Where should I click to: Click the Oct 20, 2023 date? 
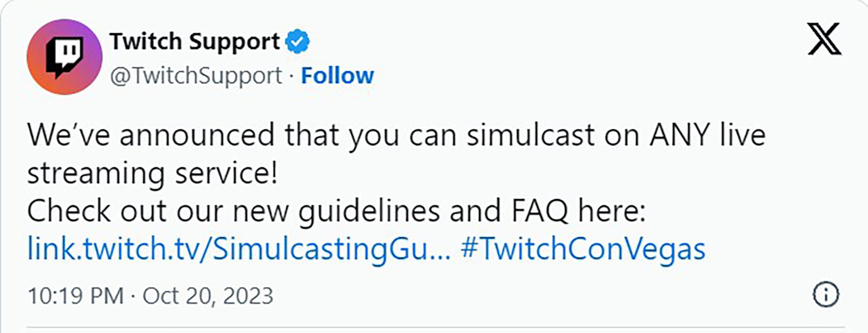click(208, 296)
